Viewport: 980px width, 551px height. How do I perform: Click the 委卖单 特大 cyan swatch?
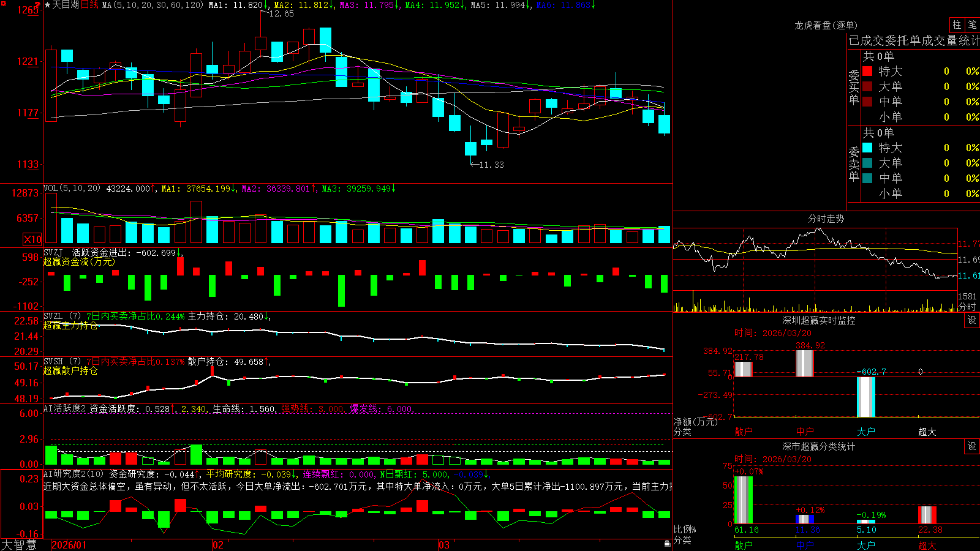pos(867,148)
